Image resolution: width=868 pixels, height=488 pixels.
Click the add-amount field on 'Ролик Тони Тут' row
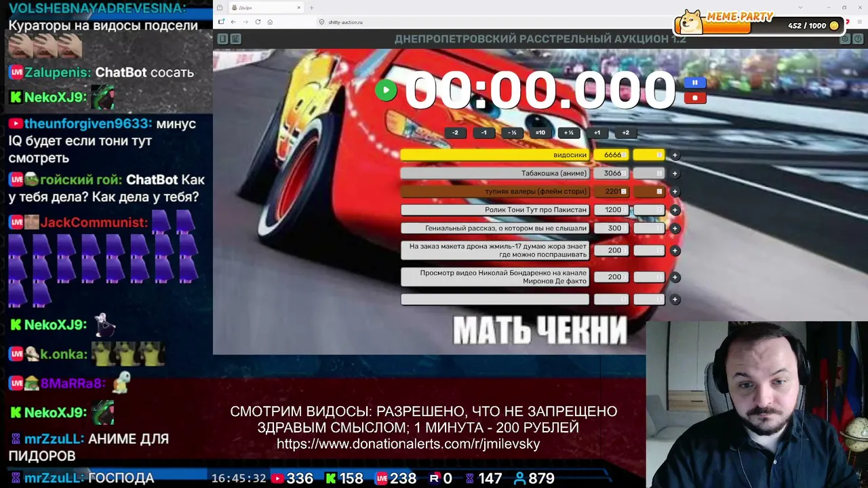(649, 210)
